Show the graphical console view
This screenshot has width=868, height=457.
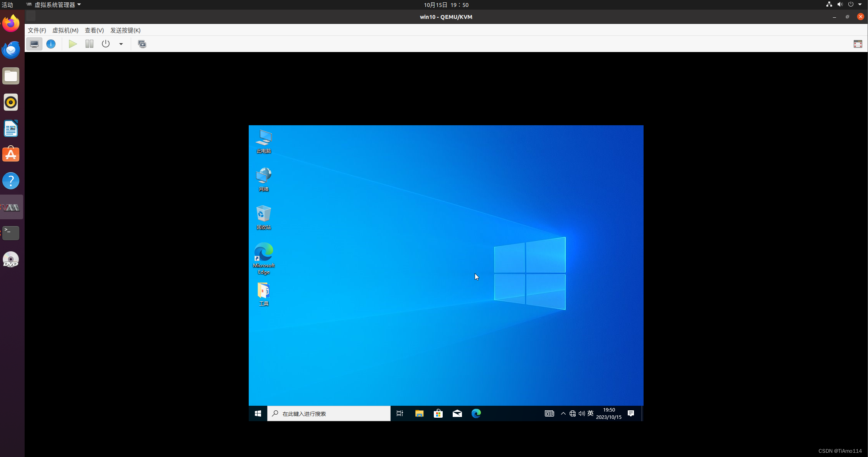tap(34, 44)
